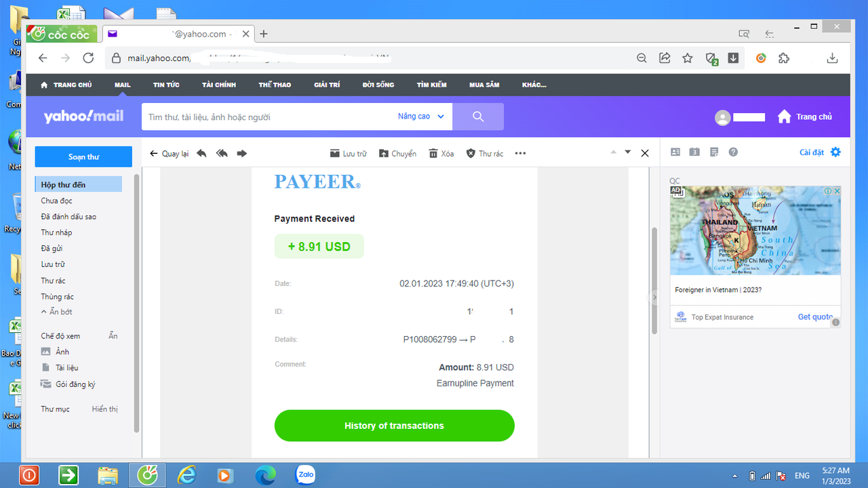The image size is (868, 488).
Task: Open Gói đăng ký subscriptions view
Action: click(68, 384)
